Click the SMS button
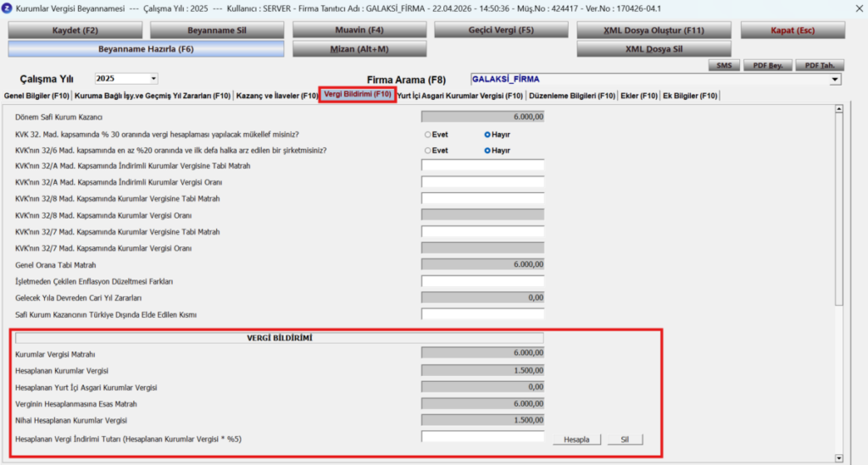 tap(724, 65)
